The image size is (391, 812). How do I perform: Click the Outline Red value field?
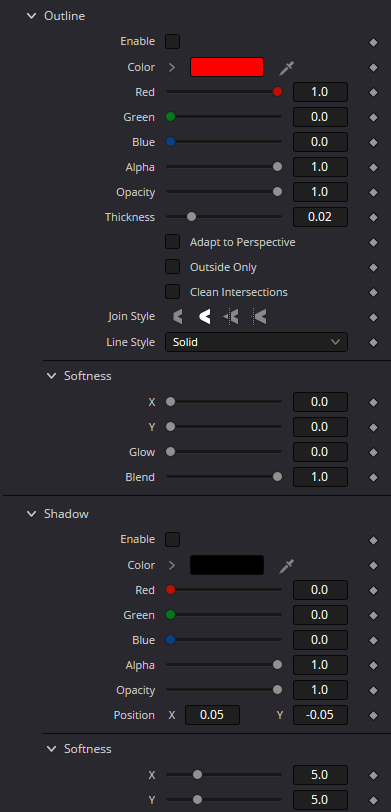tap(320, 92)
